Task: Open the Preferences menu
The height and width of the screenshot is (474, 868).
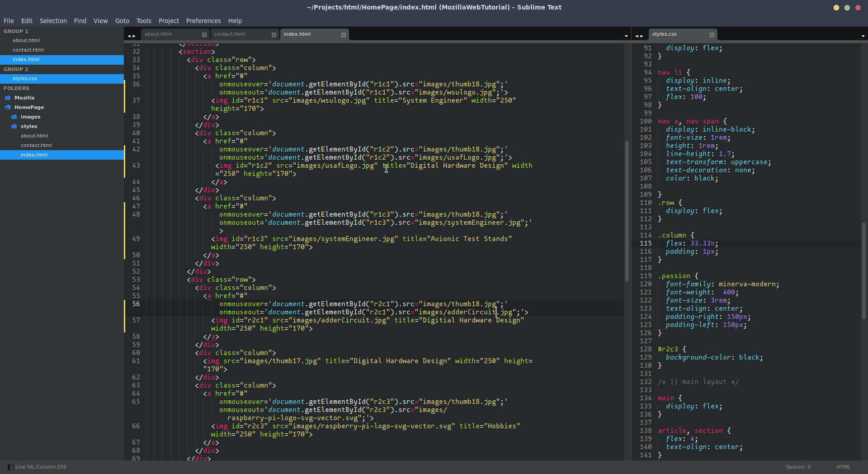Action: point(203,21)
